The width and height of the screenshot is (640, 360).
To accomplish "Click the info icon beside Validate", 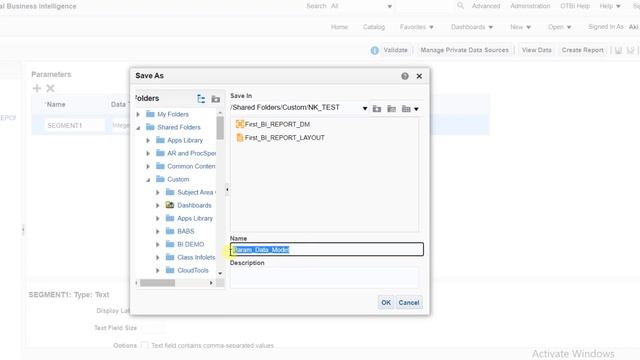I will [x=374, y=50].
